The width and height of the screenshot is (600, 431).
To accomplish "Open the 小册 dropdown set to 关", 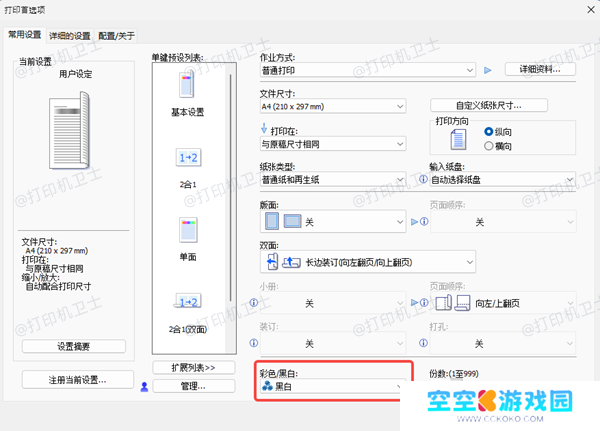I will (x=333, y=303).
